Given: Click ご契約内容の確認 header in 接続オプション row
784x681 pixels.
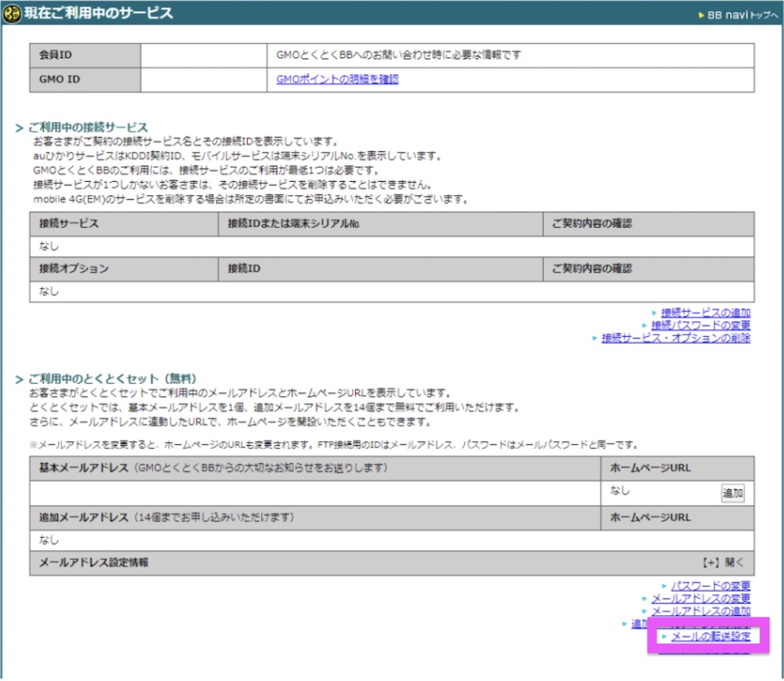Looking at the screenshot, I should pyautogui.click(x=648, y=269).
